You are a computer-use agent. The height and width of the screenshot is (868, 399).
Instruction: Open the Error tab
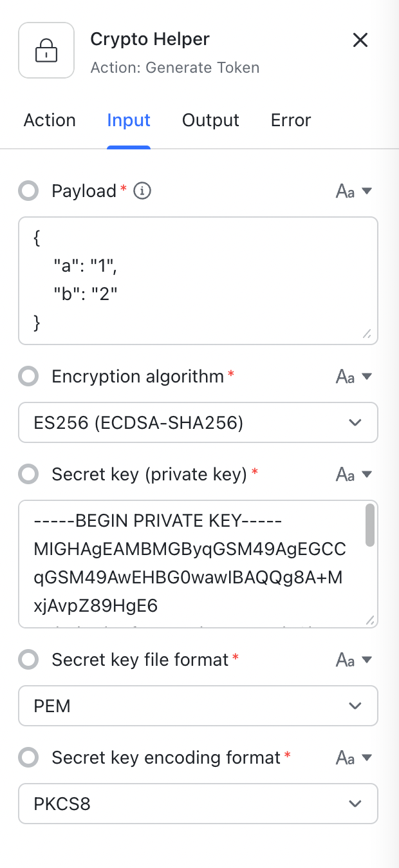pyautogui.click(x=290, y=120)
